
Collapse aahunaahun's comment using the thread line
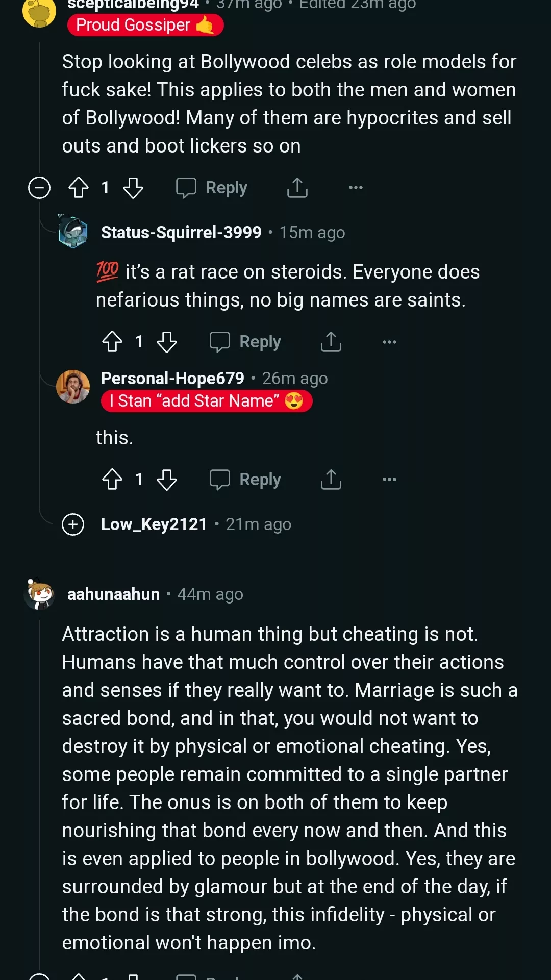[x=40, y=765]
